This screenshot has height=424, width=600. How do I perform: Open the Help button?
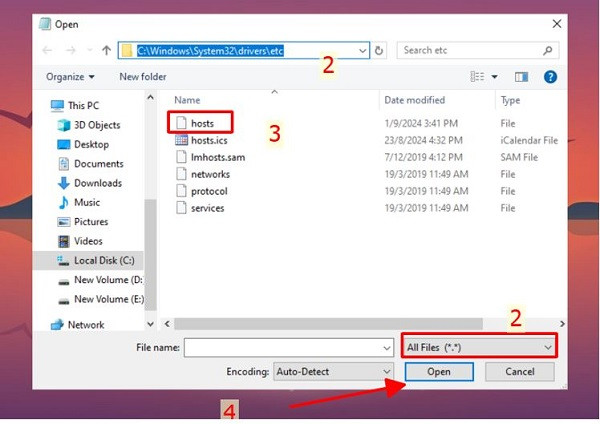(550, 77)
